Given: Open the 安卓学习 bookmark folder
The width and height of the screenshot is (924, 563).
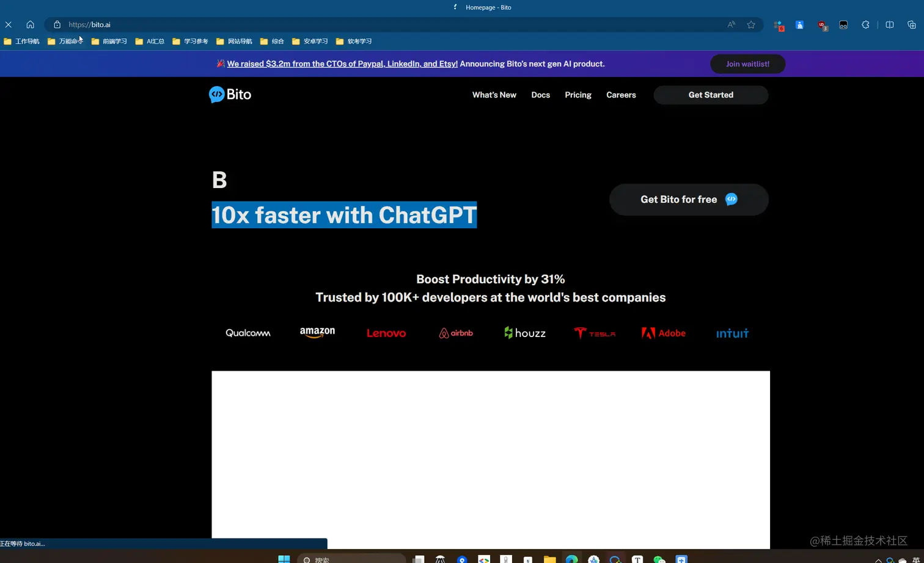Looking at the screenshot, I should click(310, 42).
